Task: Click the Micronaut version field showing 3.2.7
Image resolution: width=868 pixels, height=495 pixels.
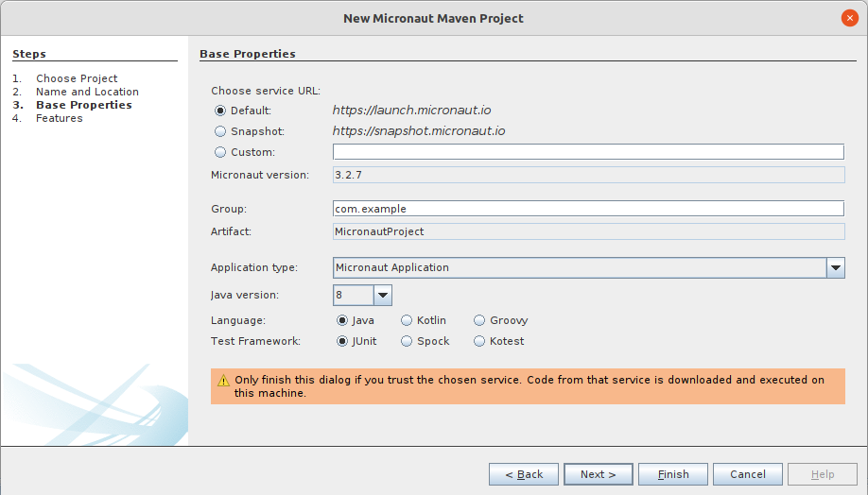Action: click(588, 175)
